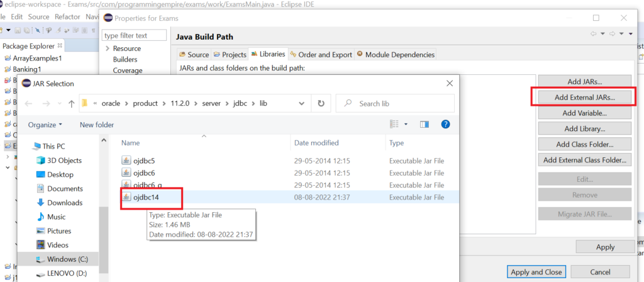
Task: Open Source menu in Eclipse
Action: pyautogui.click(x=38, y=17)
